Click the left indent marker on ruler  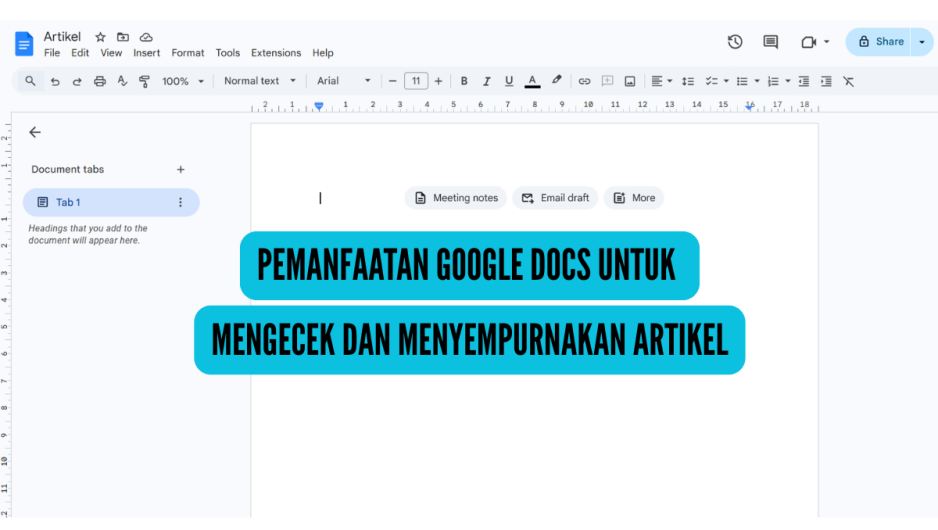pyautogui.click(x=319, y=106)
